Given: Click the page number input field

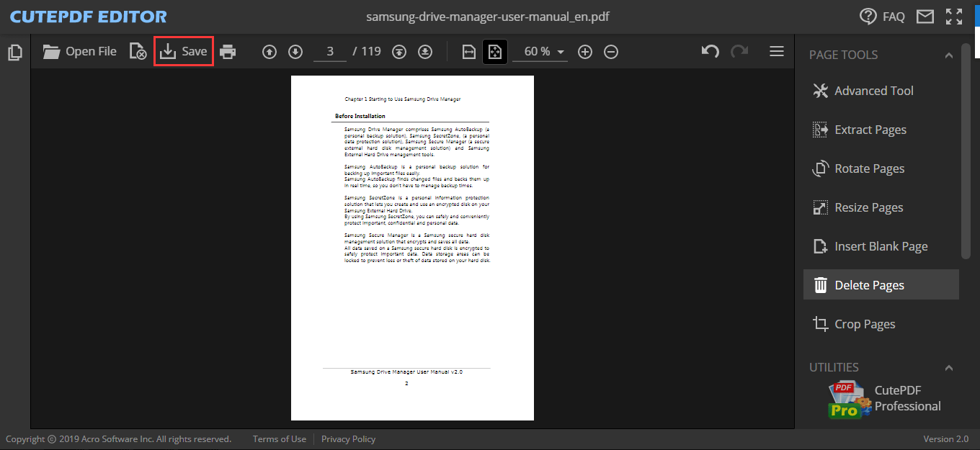Looking at the screenshot, I should [330, 51].
